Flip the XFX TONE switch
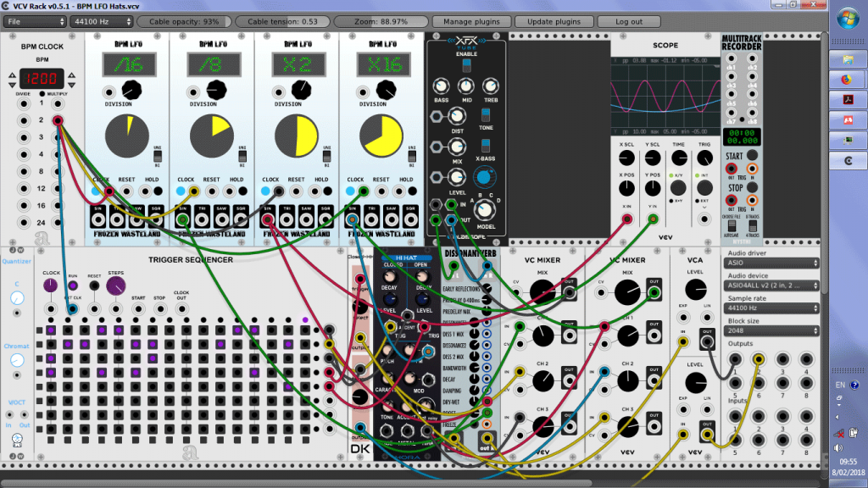The height and width of the screenshot is (488, 868). click(x=486, y=114)
